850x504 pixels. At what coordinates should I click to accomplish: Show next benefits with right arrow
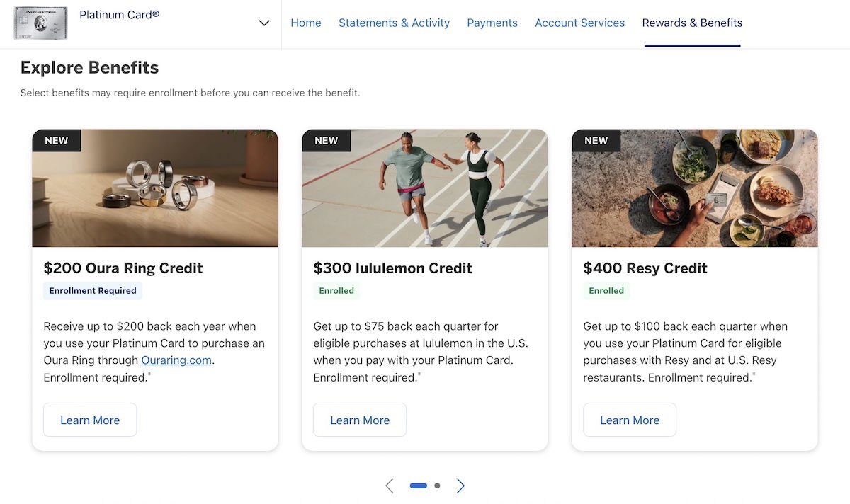[460, 486]
